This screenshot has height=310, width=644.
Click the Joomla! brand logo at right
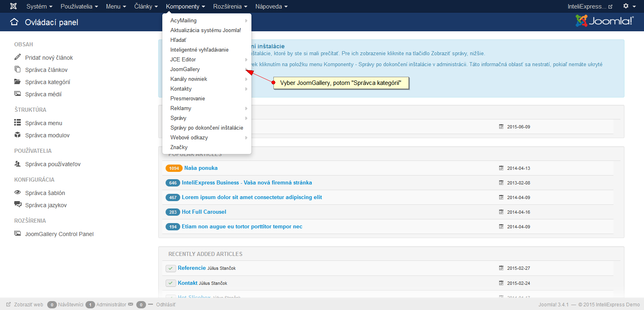pos(605,21)
